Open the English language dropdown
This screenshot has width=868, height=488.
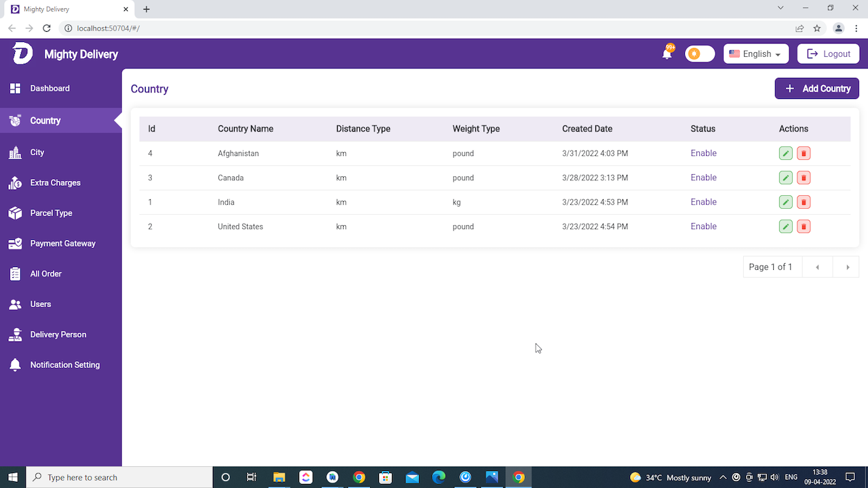click(755, 54)
